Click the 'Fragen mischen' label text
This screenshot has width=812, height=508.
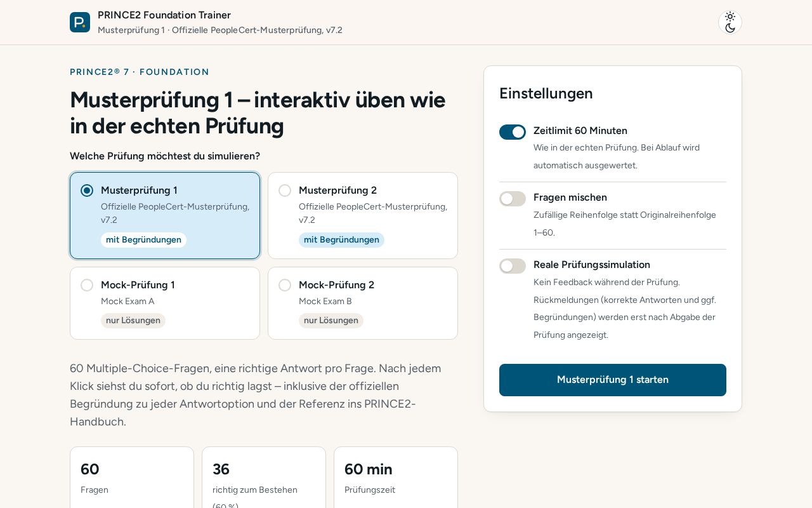tap(570, 197)
